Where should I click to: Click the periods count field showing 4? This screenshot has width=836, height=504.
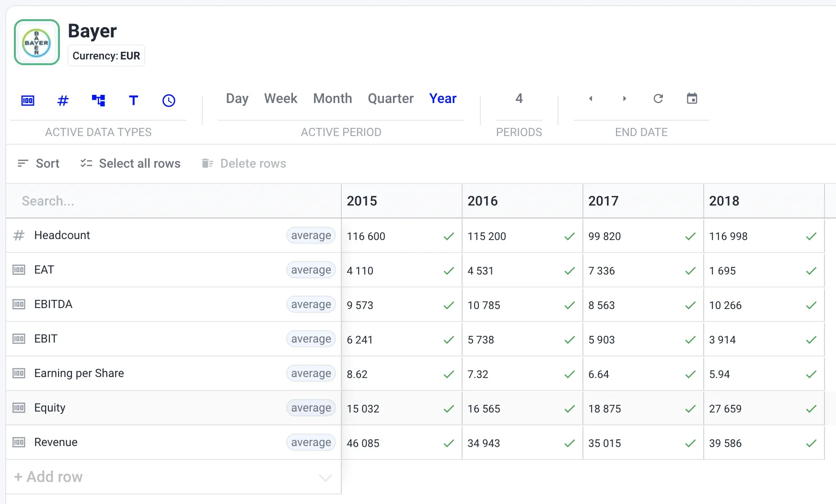pyautogui.click(x=519, y=99)
